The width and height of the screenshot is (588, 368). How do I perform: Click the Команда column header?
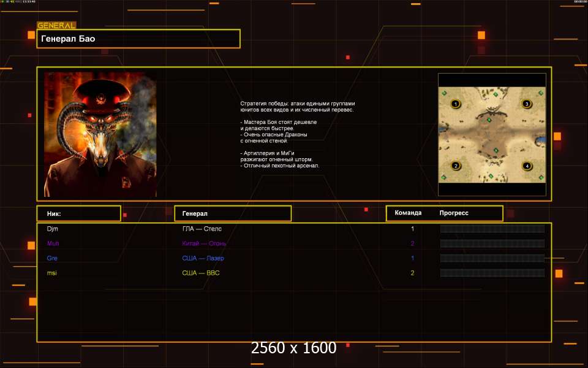pos(408,213)
